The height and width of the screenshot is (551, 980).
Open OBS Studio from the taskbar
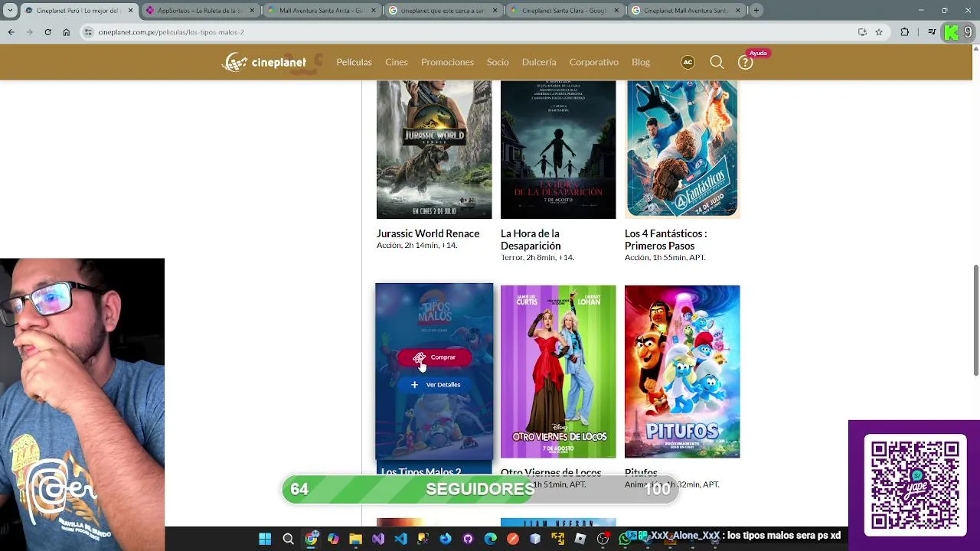(603, 540)
